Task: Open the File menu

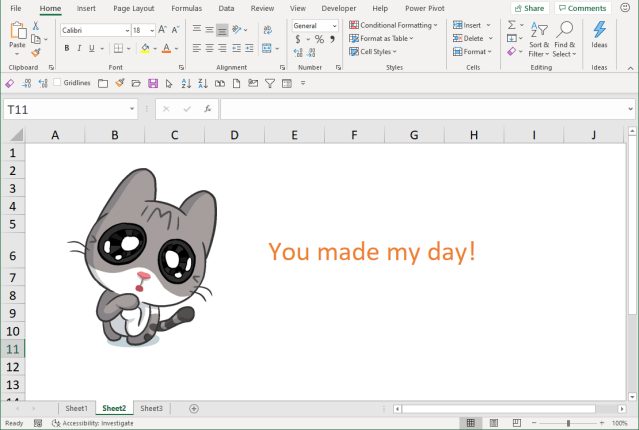Action: (15, 8)
